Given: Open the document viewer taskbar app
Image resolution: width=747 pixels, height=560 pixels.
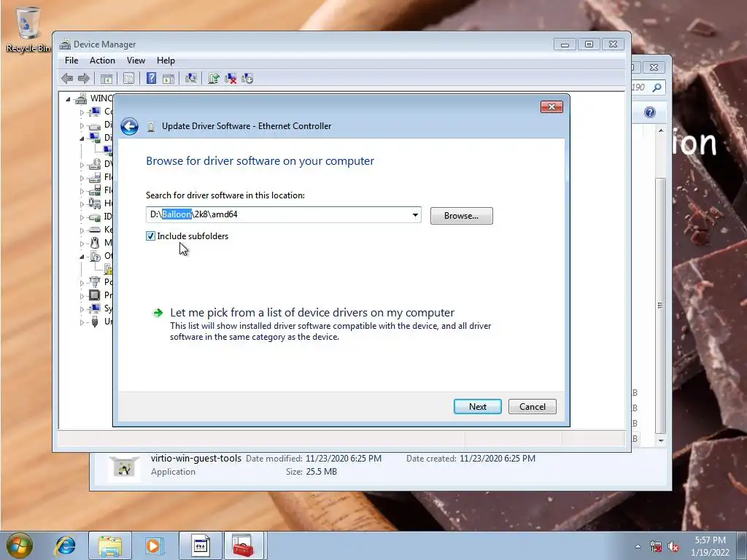Looking at the screenshot, I should (200, 545).
